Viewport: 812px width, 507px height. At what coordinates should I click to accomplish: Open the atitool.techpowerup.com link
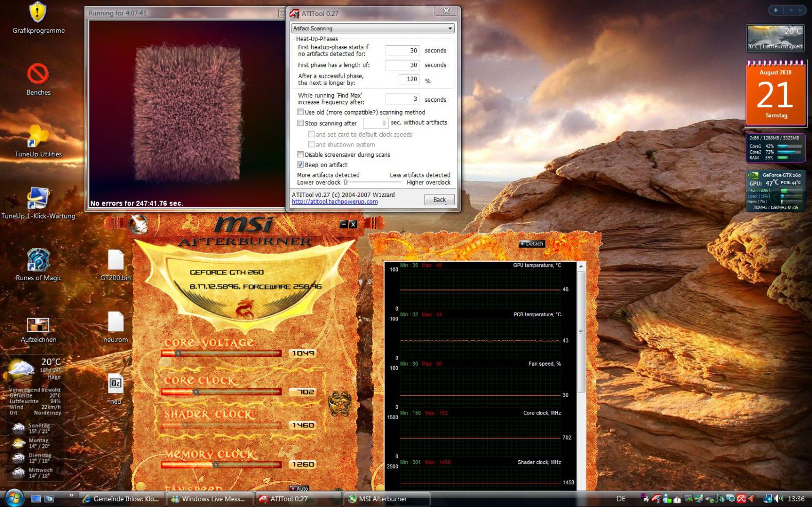[334, 202]
